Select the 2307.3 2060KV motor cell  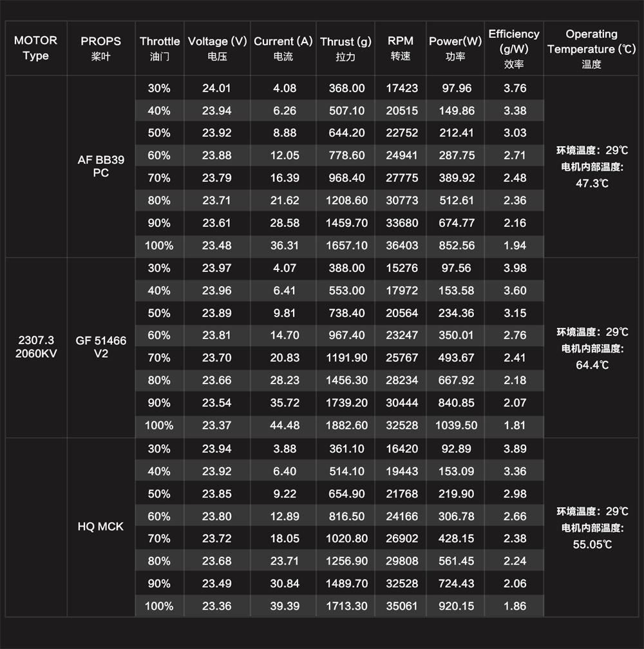35,347
